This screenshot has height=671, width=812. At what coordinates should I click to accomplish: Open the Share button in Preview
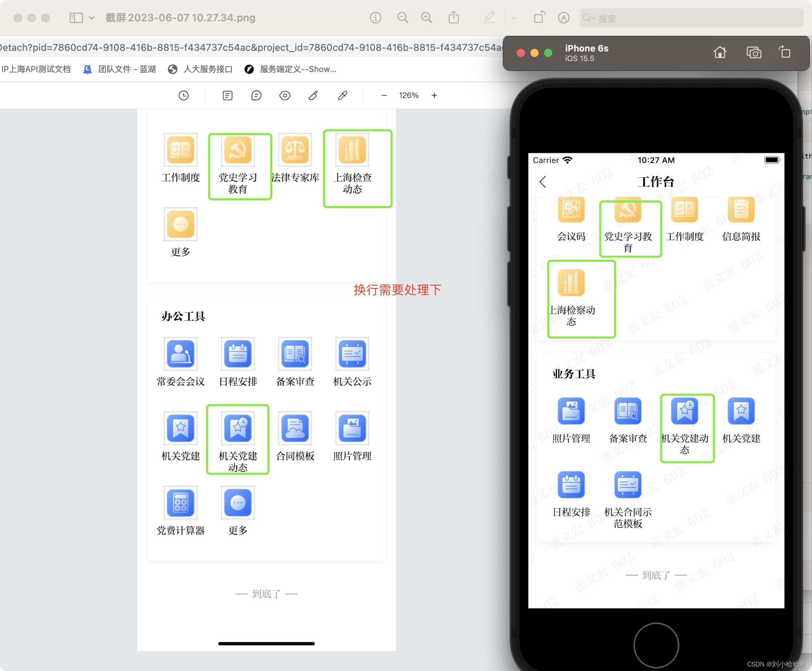pos(454,17)
